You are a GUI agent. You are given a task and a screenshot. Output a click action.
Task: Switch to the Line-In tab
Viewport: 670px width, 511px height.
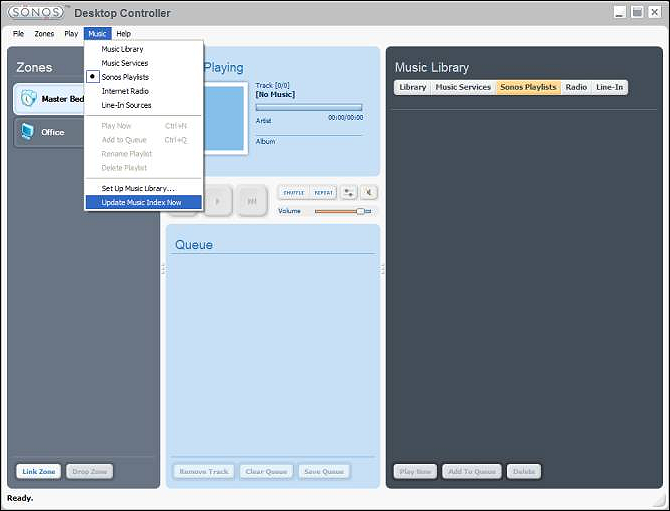(610, 87)
